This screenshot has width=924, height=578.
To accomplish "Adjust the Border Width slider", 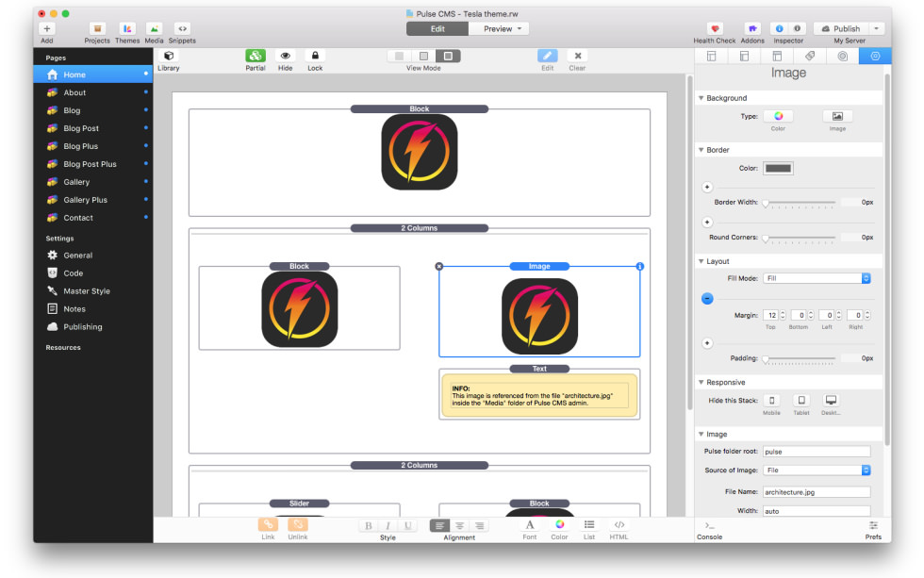I will pos(800,203).
